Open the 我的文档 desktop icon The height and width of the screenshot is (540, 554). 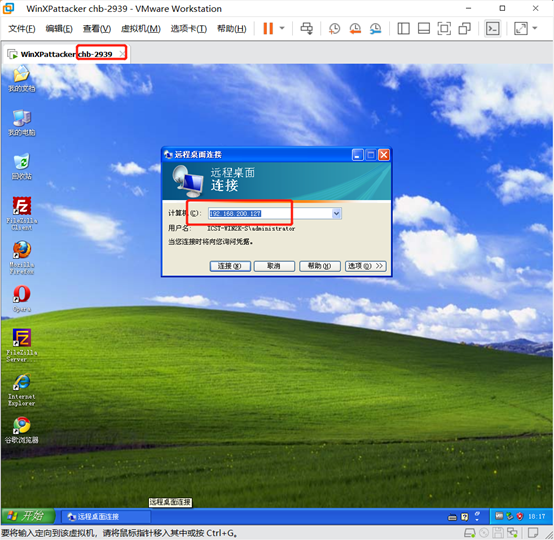pyautogui.click(x=22, y=78)
